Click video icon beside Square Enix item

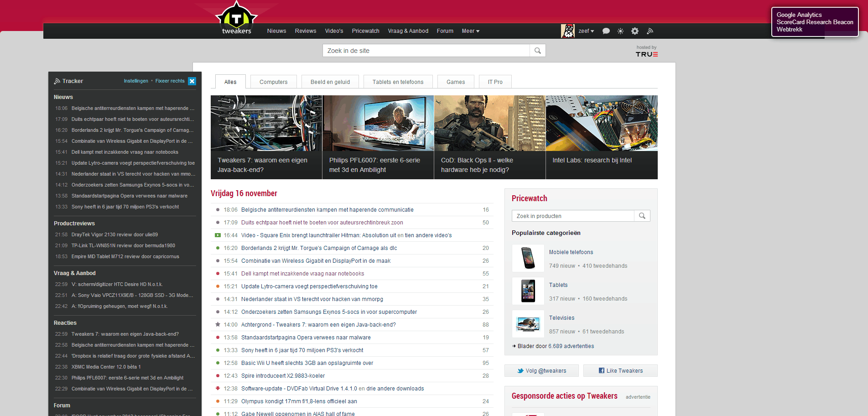tap(218, 235)
